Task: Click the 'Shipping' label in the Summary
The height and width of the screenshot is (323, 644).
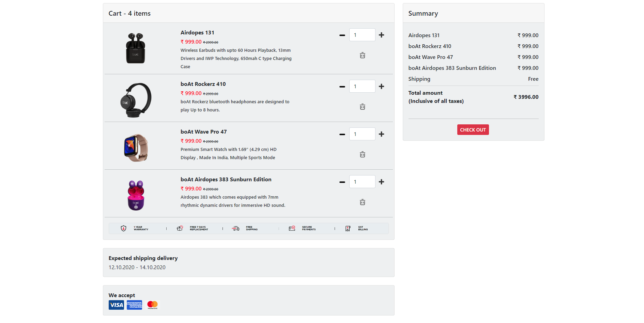Action: click(419, 79)
